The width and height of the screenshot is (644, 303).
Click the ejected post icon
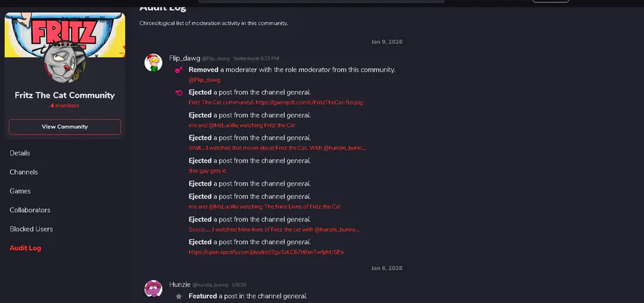(x=179, y=93)
